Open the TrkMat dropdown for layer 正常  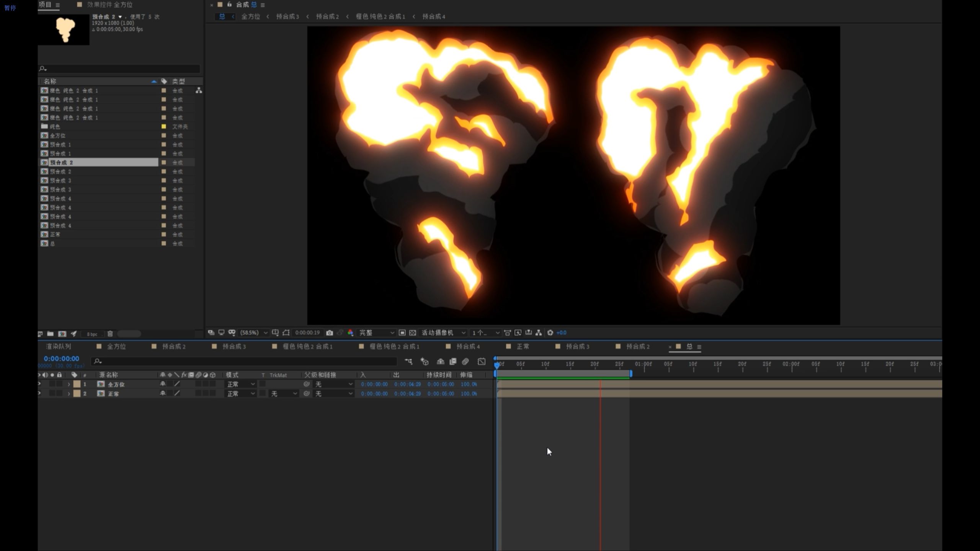click(283, 393)
